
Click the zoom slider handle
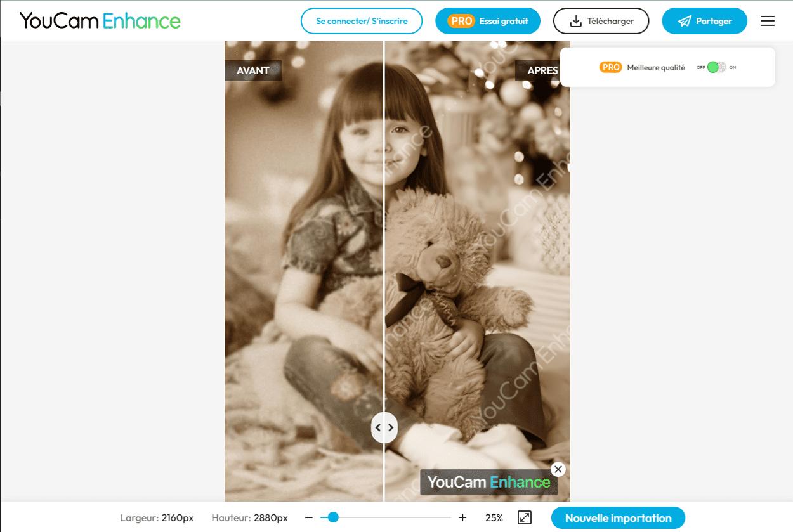(333, 517)
